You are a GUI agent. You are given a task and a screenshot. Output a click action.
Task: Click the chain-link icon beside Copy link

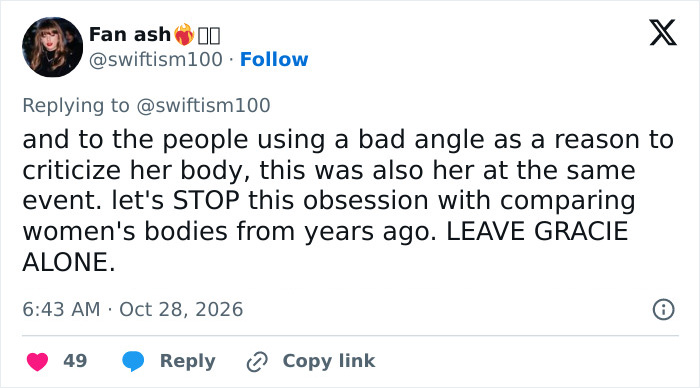257,362
